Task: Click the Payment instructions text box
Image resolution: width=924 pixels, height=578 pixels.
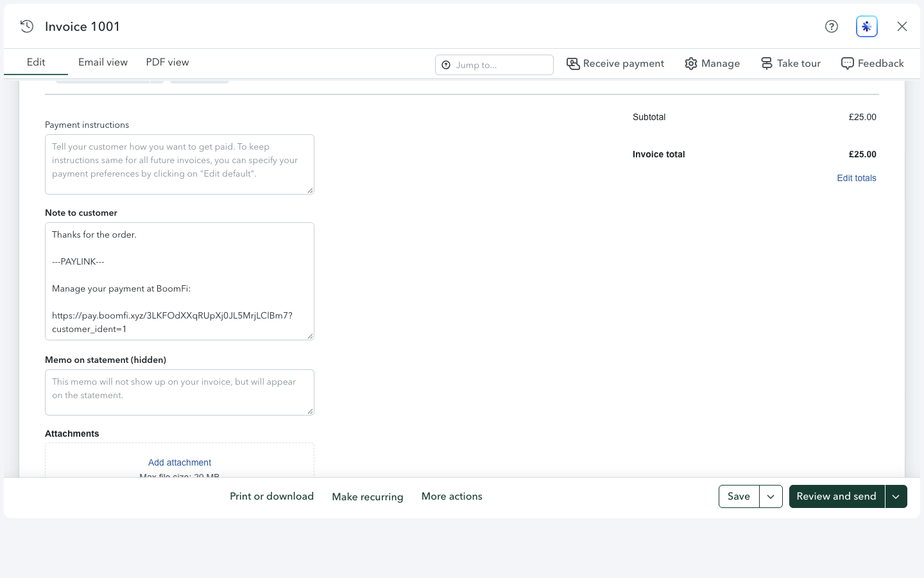Action: pyautogui.click(x=180, y=164)
